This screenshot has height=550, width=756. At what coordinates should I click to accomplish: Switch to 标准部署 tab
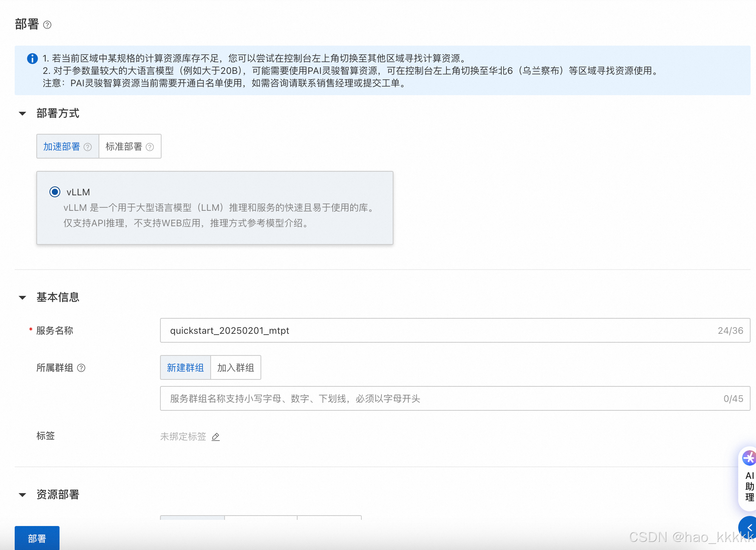[x=130, y=146]
